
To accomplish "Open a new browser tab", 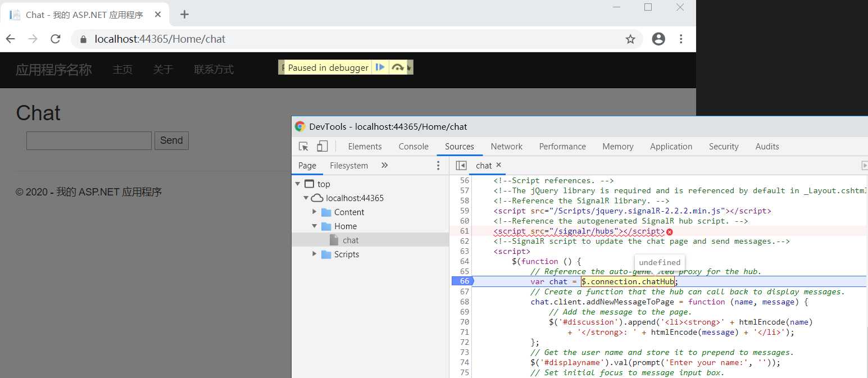I will pos(184,15).
